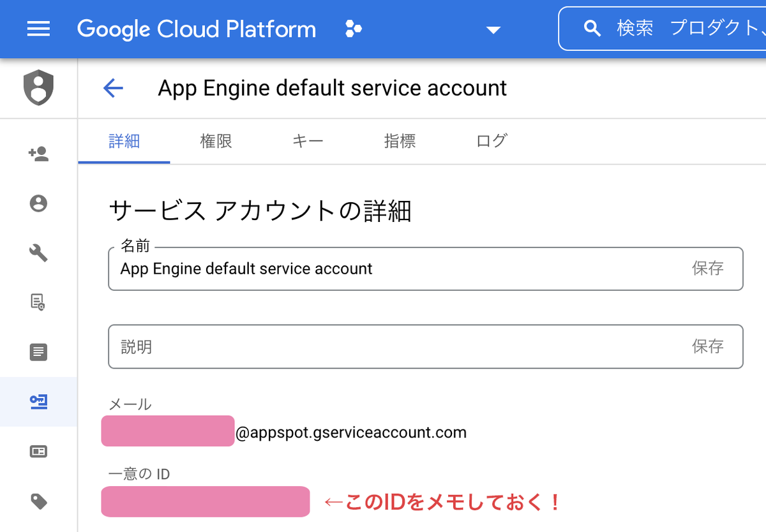Open the policy document search sidebar icon

tap(38, 302)
